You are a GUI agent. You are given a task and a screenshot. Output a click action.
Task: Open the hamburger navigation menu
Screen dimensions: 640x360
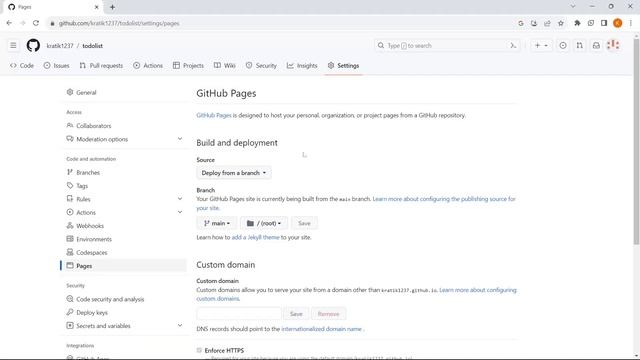pyautogui.click(x=13, y=45)
